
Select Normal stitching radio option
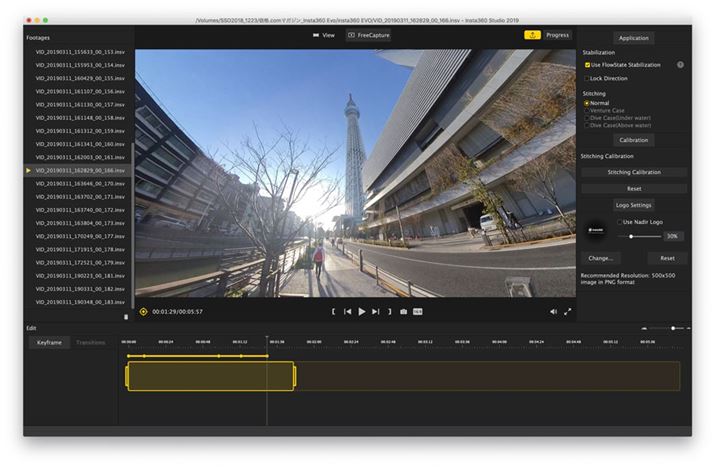pos(586,103)
